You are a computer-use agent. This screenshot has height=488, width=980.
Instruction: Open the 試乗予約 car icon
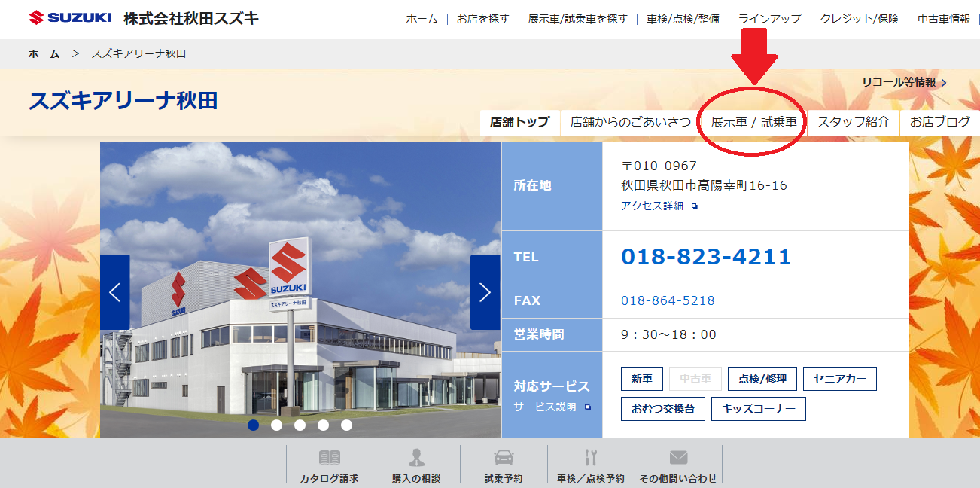[x=504, y=457]
